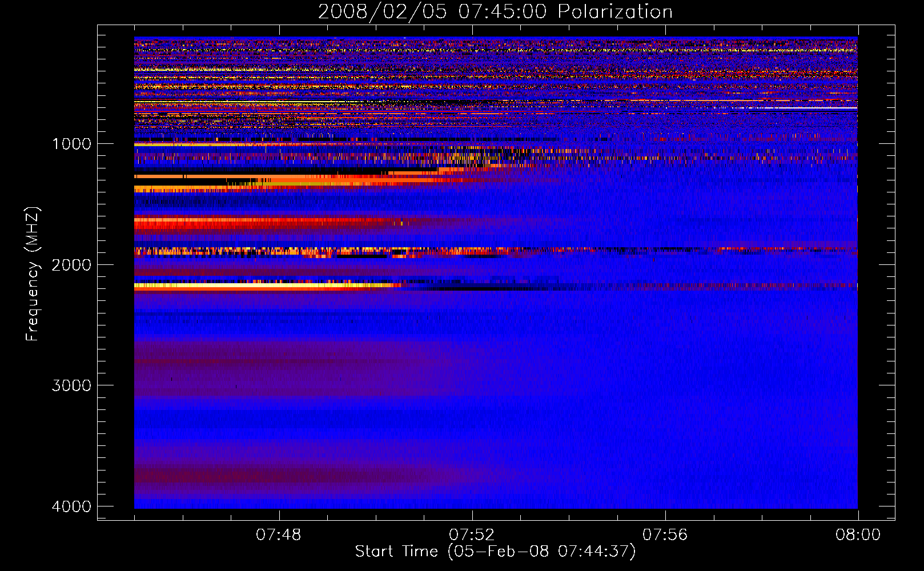
Task: Click the 2000 frequency tick label
Action: (71, 264)
